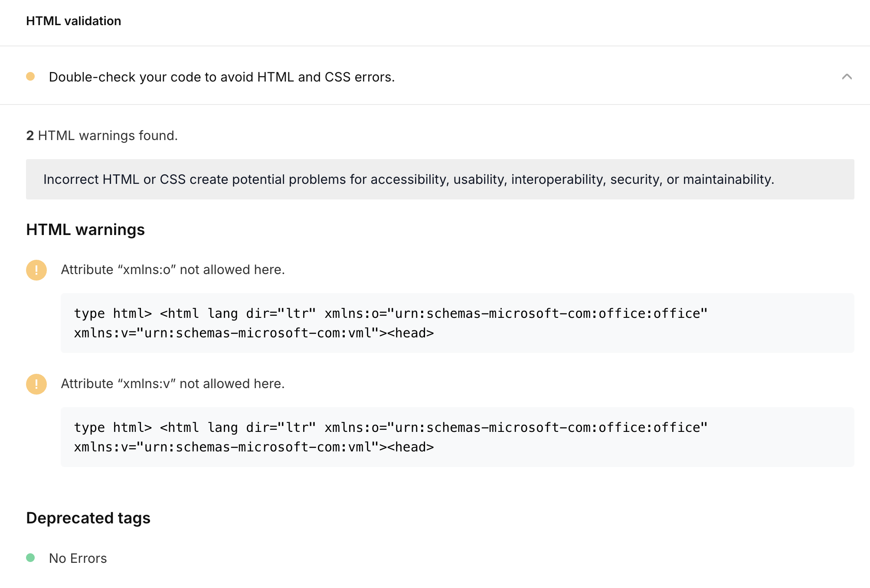Click the No Errors label
Viewport: 870px width, 588px height.
pos(78,558)
